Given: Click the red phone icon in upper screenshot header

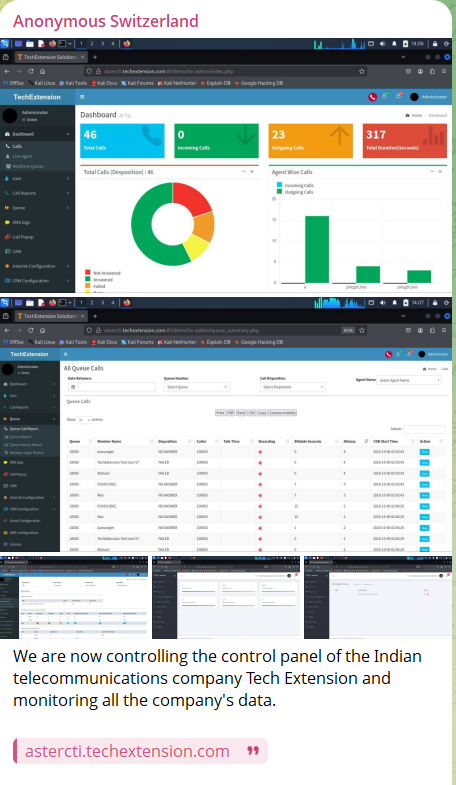Looking at the screenshot, I should point(372,97).
